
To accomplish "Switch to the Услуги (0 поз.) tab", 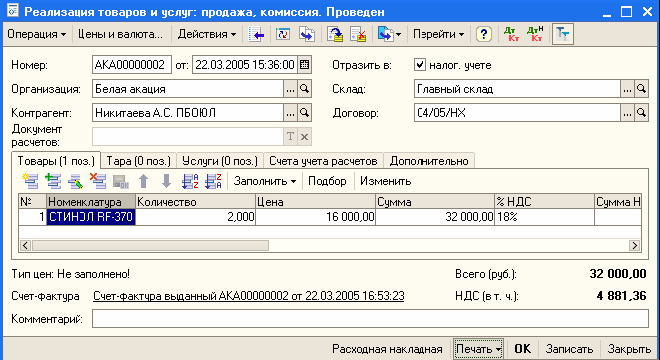I will [x=219, y=161].
